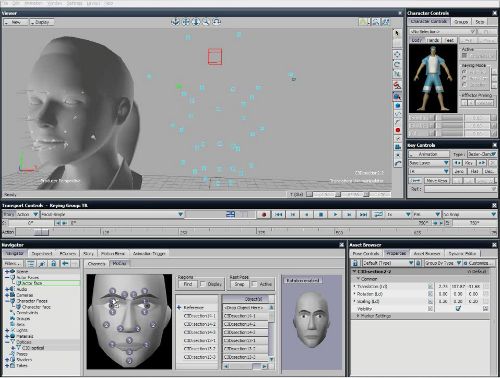Screen dimensions: 500x378
Task: Click the timeline slider handle in Action track
Action: [x=42, y=232]
